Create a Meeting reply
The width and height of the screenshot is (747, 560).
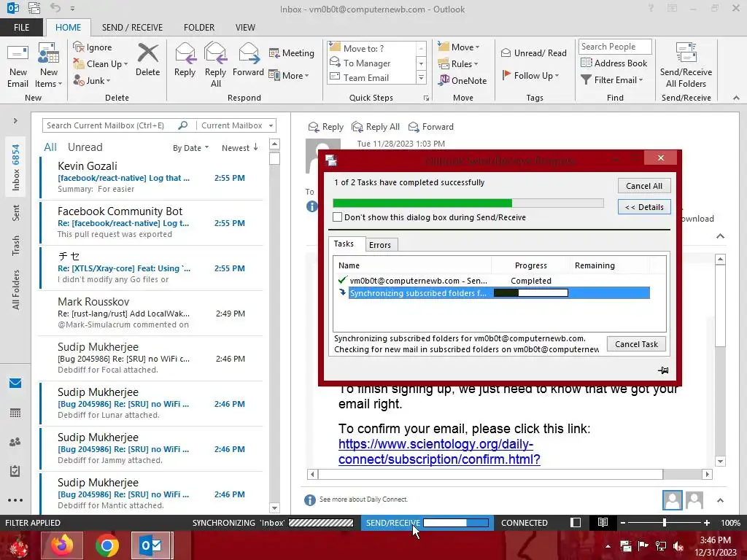tap(292, 52)
